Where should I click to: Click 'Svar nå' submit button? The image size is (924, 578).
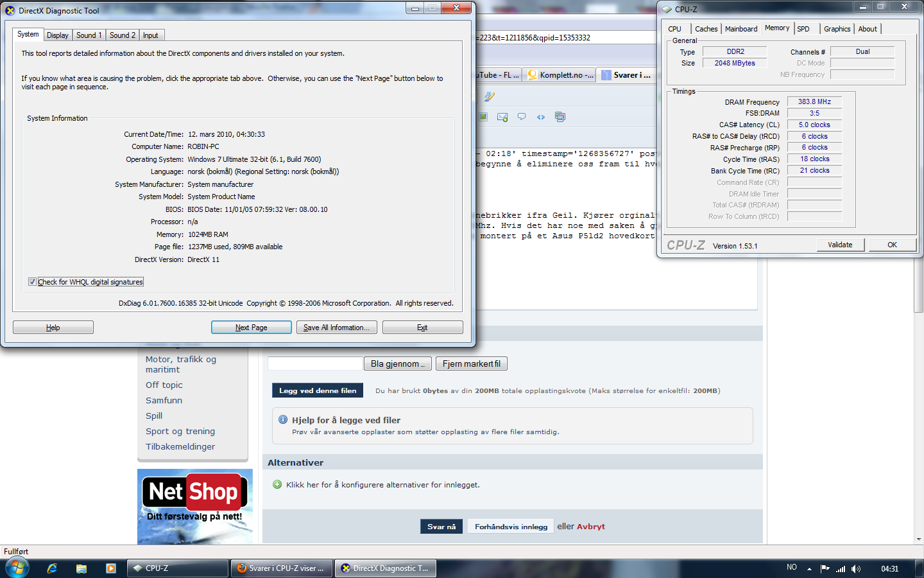pos(441,527)
